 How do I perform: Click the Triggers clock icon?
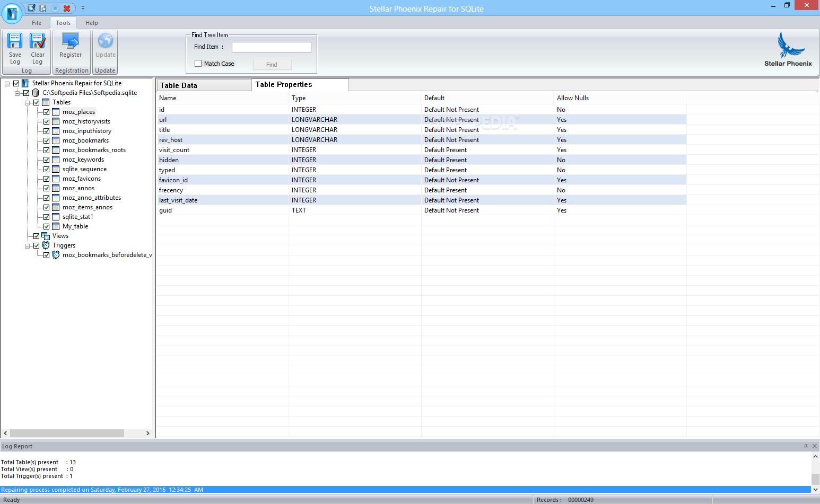point(46,245)
